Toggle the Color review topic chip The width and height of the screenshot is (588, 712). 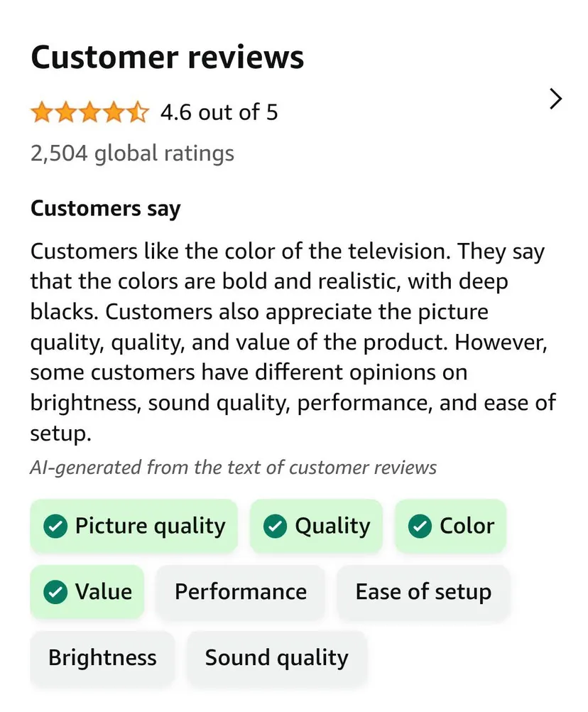[450, 527]
